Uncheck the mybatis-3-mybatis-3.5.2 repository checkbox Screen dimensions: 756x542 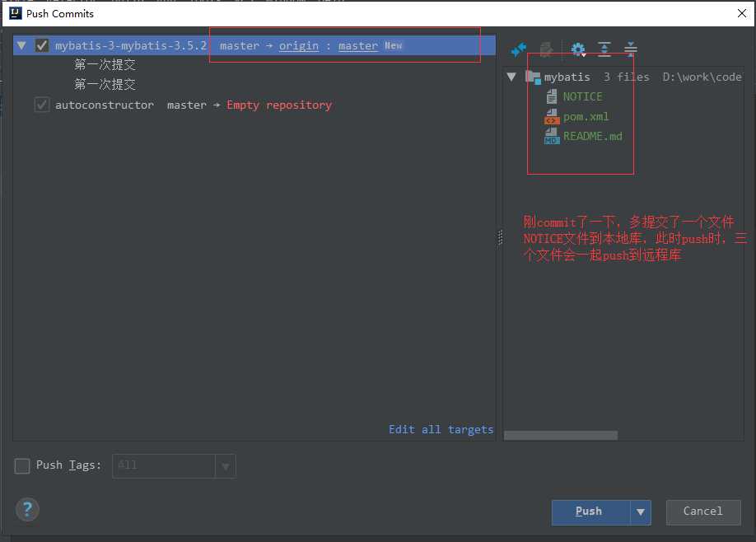coord(42,45)
